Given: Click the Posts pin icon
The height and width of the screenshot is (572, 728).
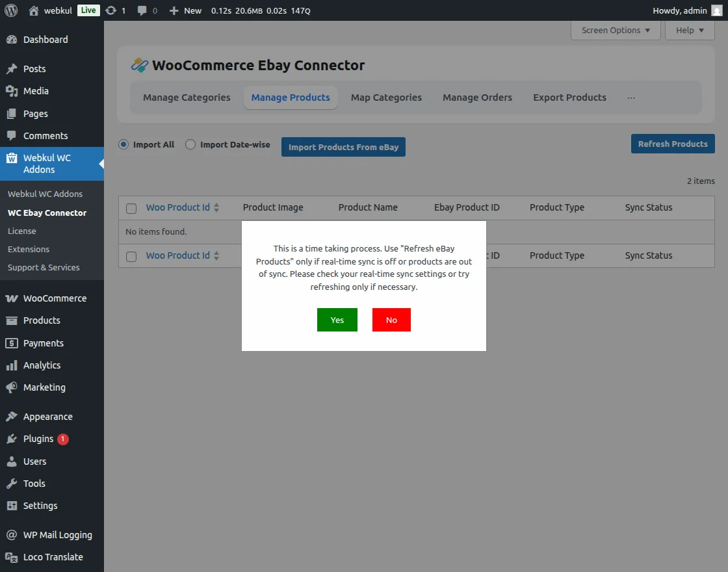Looking at the screenshot, I should [x=12, y=69].
